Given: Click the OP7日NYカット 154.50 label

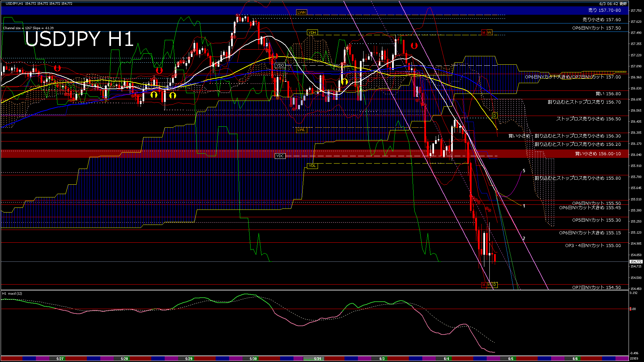Looking at the screenshot, I should 596,287.
